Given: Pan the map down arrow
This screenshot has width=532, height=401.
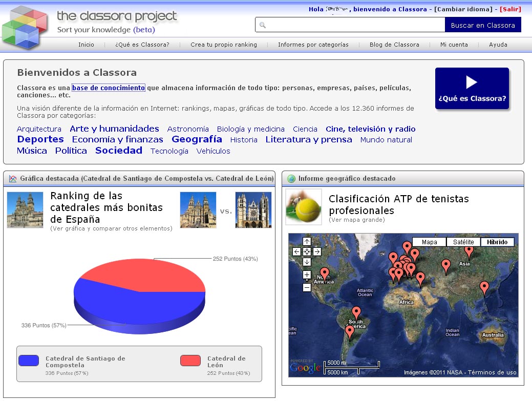Looking at the screenshot, I should click(307, 262).
